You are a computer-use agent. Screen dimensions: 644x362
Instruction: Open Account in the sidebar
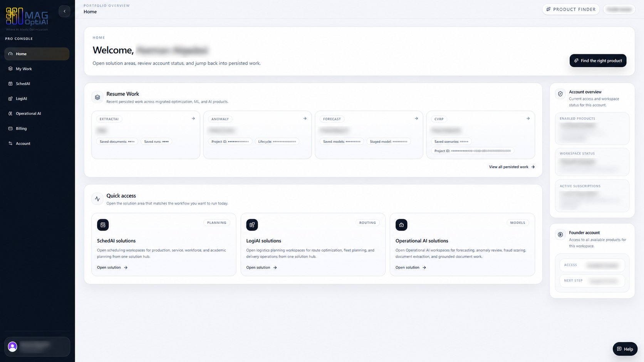pyautogui.click(x=37, y=143)
